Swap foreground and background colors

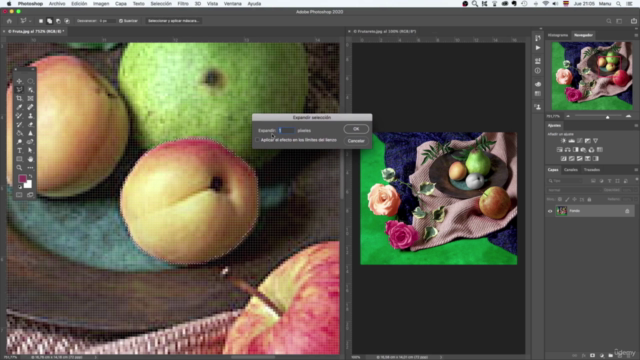point(31,176)
